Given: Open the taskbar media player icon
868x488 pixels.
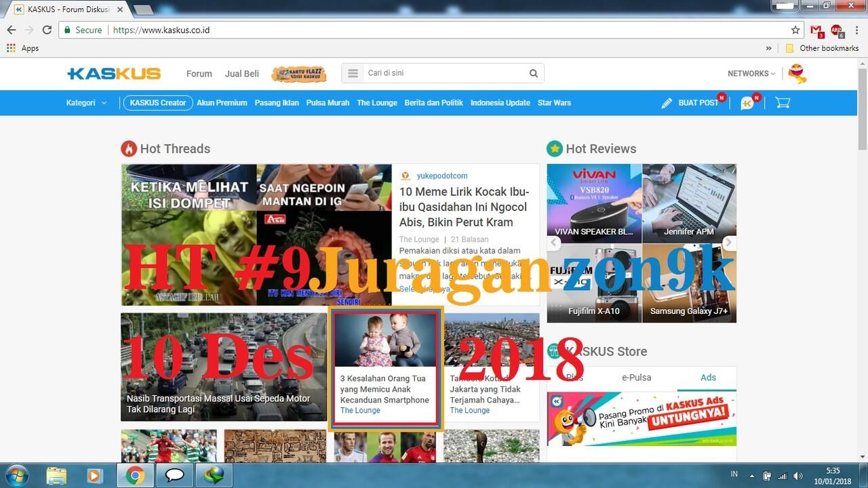Looking at the screenshot, I should pos(95,476).
